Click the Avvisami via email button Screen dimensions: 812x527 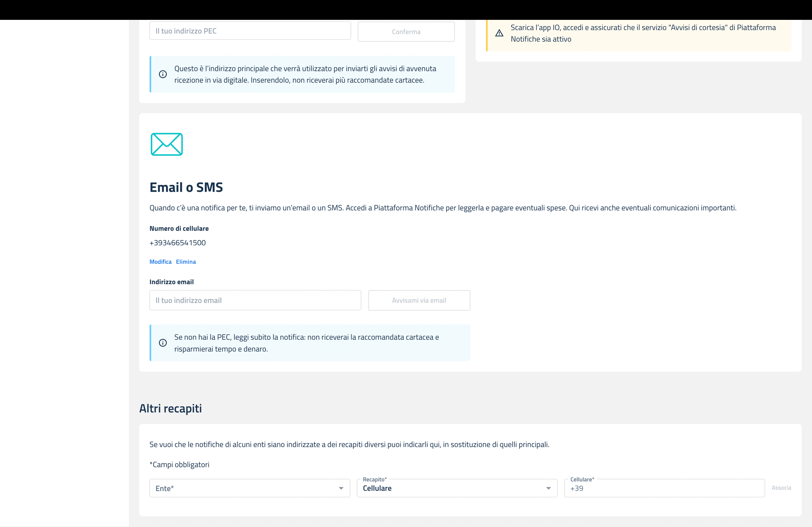point(419,300)
